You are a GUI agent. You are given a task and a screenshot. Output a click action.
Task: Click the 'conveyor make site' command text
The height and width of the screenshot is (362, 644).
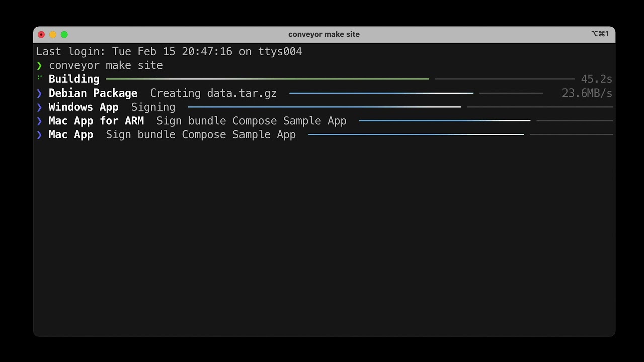tap(106, 66)
